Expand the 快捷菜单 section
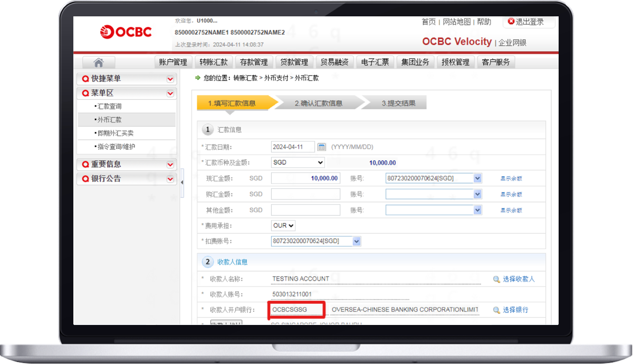Screen dimensions: 633x364 (x=170, y=79)
